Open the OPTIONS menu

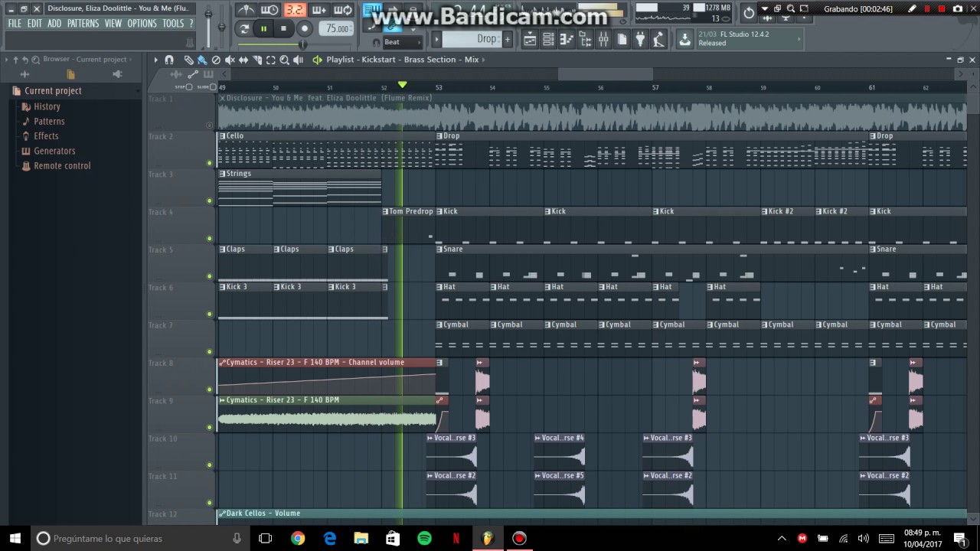pos(142,24)
